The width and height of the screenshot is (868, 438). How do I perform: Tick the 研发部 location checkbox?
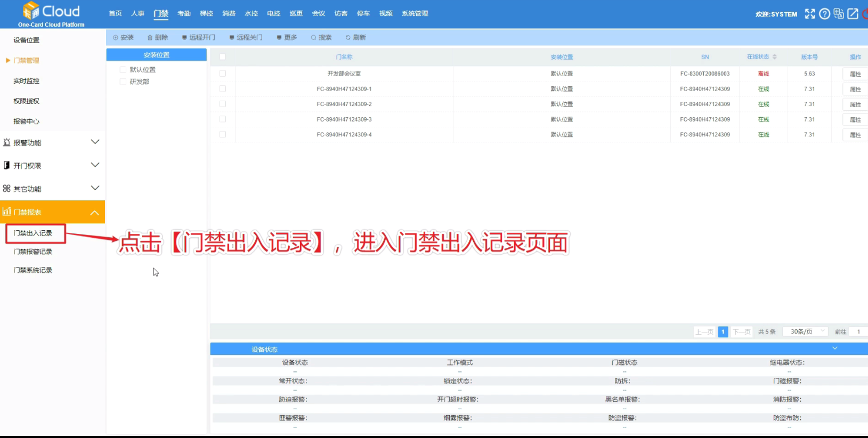coord(123,82)
